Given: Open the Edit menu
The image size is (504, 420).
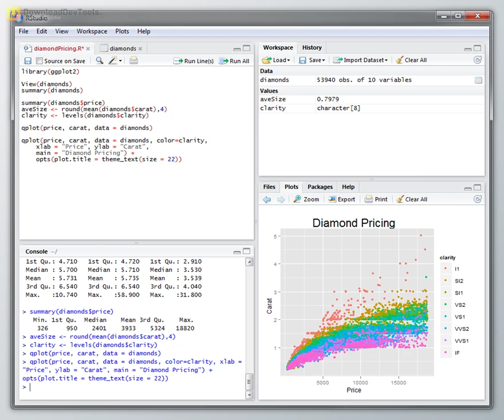Looking at the screenshot, I should tap(41, 31).
